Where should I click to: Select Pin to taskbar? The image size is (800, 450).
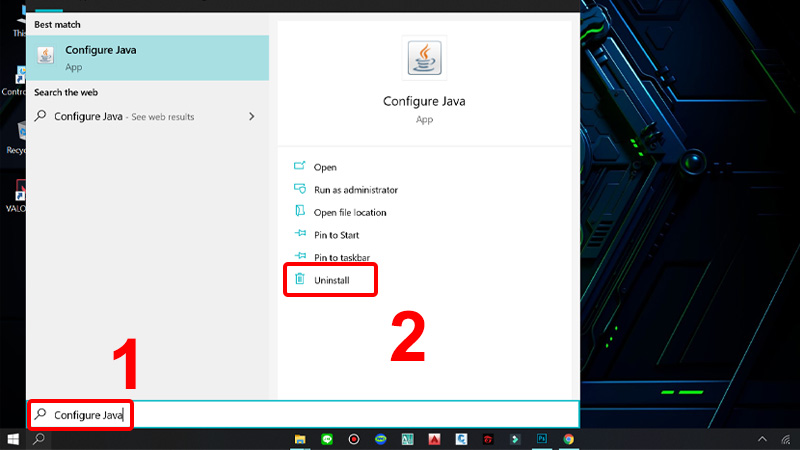tap(342, 257)
